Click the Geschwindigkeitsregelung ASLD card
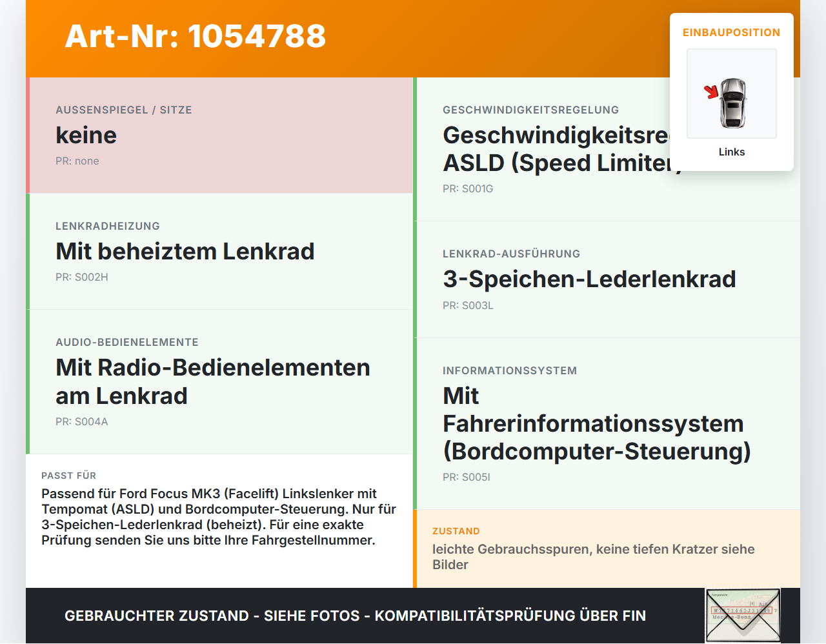This screenshot has width=826, height=644. pos(607,149)
